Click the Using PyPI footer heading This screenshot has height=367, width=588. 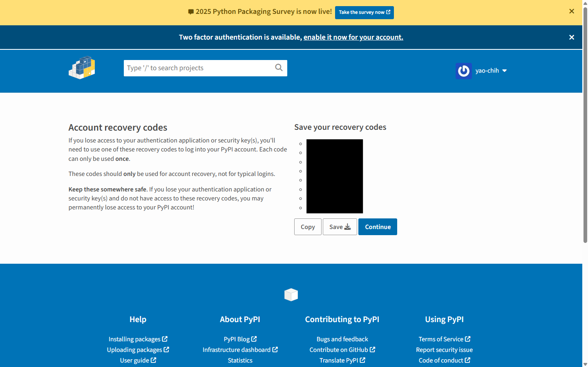[445, 320]
